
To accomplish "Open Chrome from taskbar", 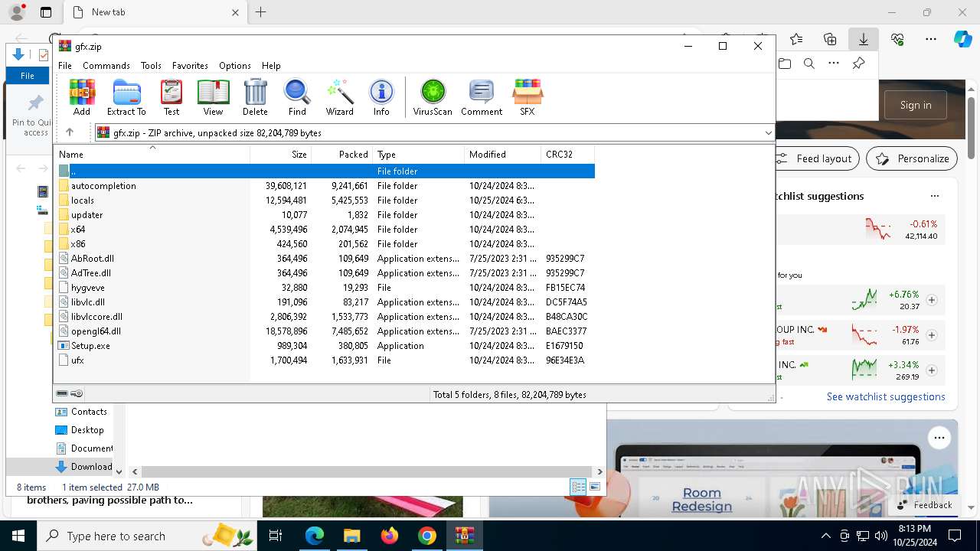I will [427, 536].
